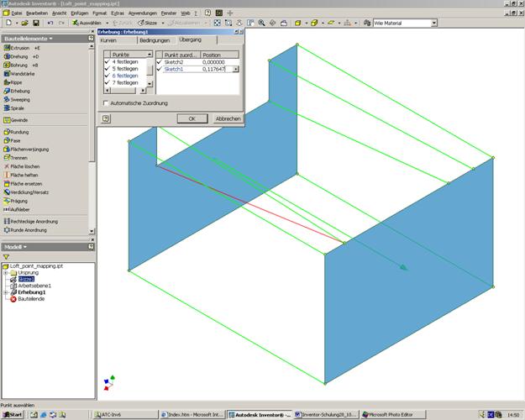Click Abbrechen to cancel the dialog
The height and width of the screenshot is (420, 525).
pyautogui.click(x=228, y=118)
